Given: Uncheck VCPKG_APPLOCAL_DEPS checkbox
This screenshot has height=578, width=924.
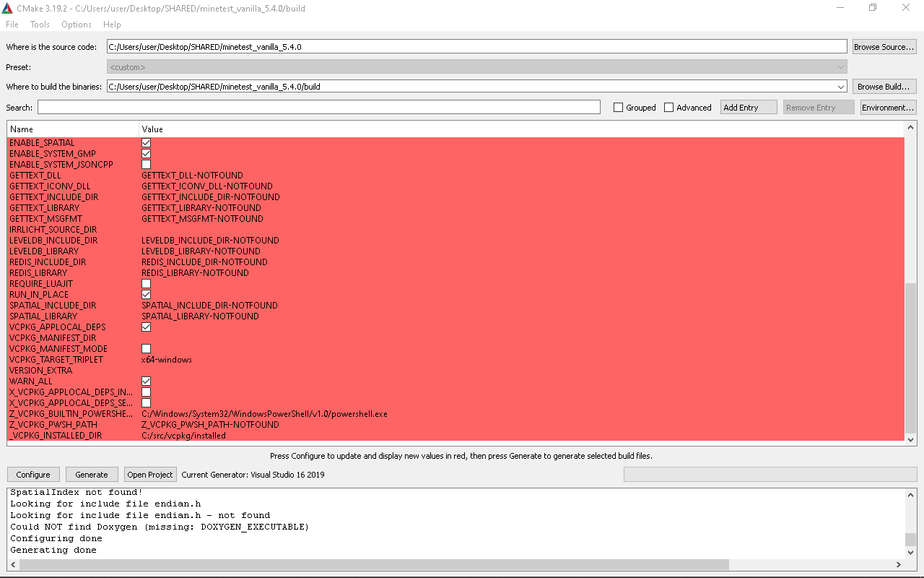Looking at the screenshot, I should click(x=146, y=327).
